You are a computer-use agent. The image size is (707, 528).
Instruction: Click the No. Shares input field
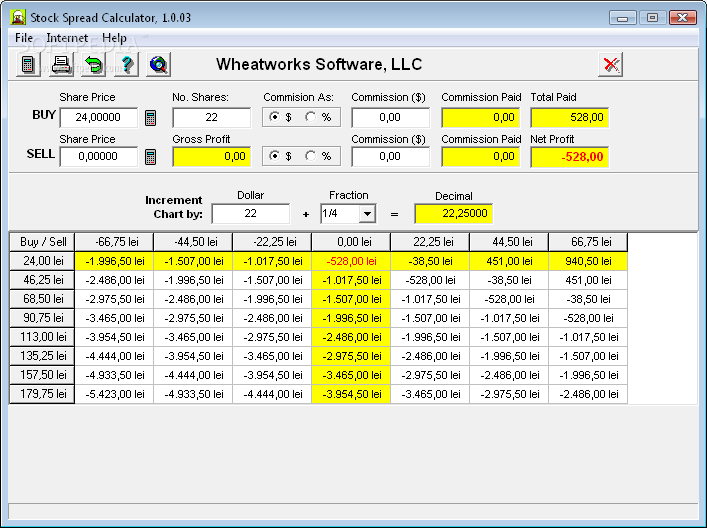pyautogui.click(x=211, y=117)
